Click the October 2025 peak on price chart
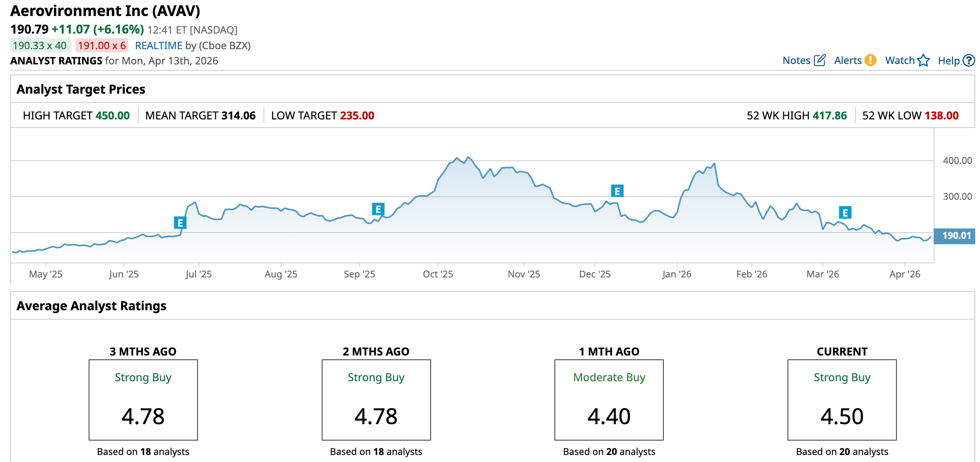Viewport: 980px width, 462px height. [x=468, y=157]
